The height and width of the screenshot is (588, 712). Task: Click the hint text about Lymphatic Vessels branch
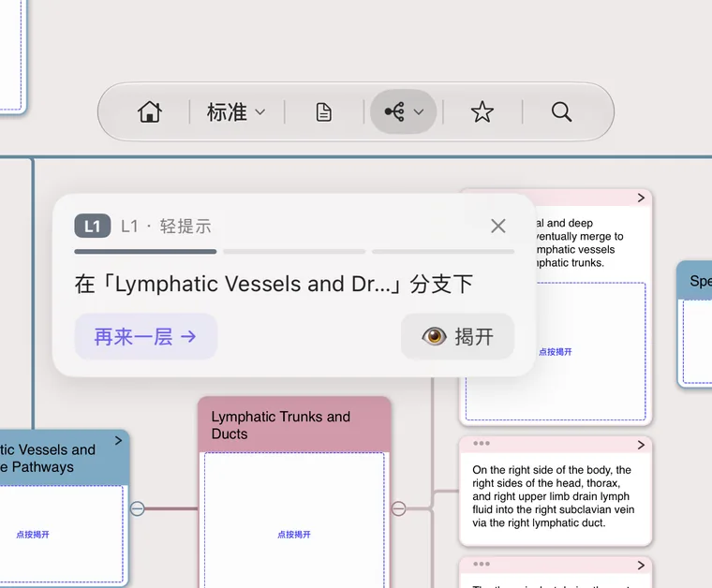tap(274, 284)
